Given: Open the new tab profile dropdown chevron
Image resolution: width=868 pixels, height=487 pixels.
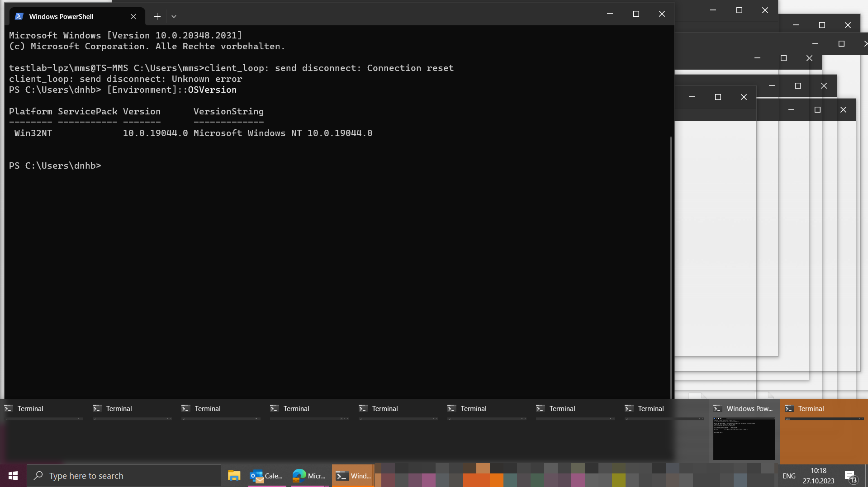Looking at the screenshot, I should (x=174, y=16).
